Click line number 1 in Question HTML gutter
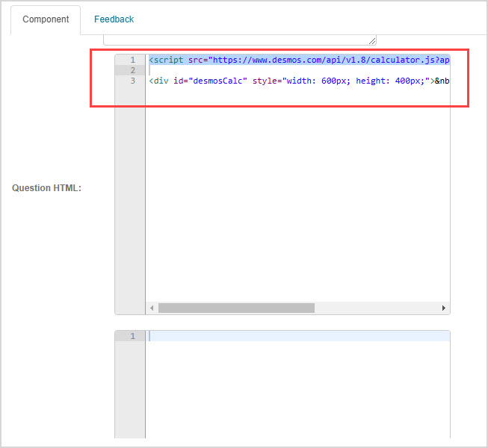 [x=132, y=60]
